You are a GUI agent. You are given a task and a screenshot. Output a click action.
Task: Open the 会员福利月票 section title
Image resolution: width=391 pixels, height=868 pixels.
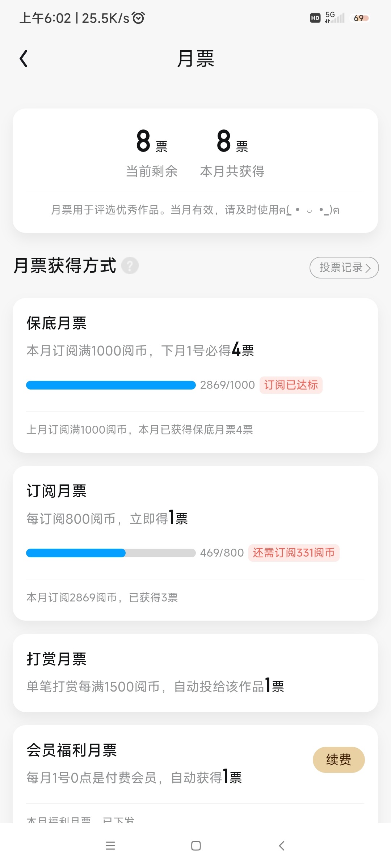72,750
